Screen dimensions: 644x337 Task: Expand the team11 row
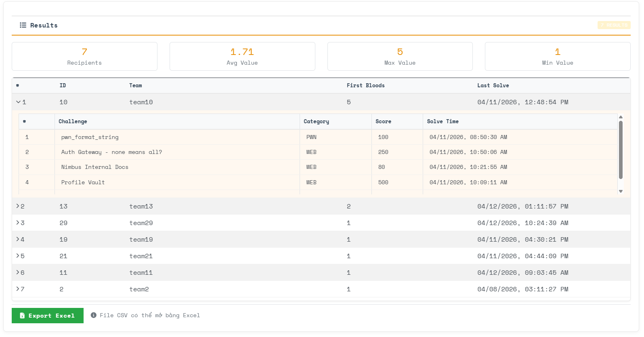point(18,272)
